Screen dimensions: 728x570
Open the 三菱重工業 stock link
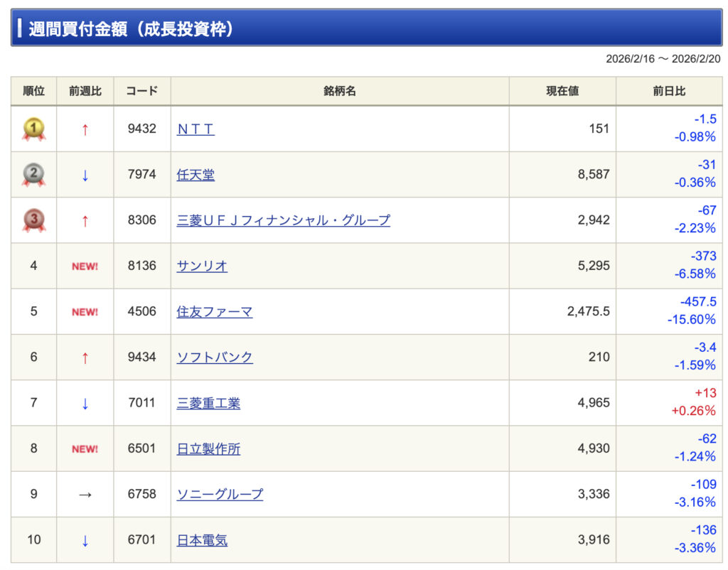click(208, 403)
